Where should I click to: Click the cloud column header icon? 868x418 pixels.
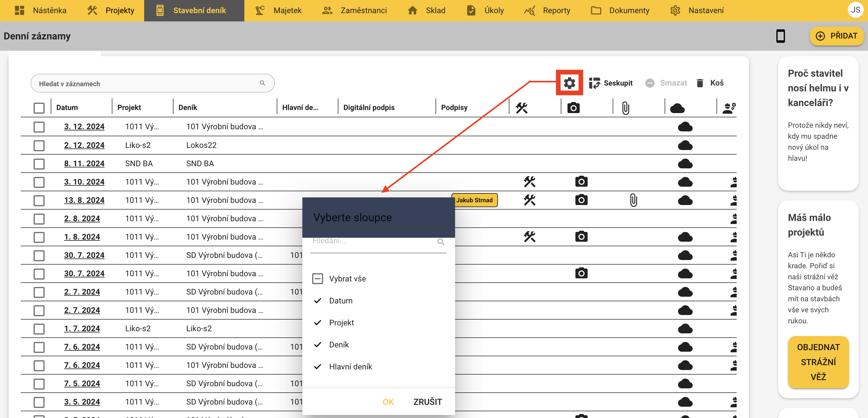(677, 108)
